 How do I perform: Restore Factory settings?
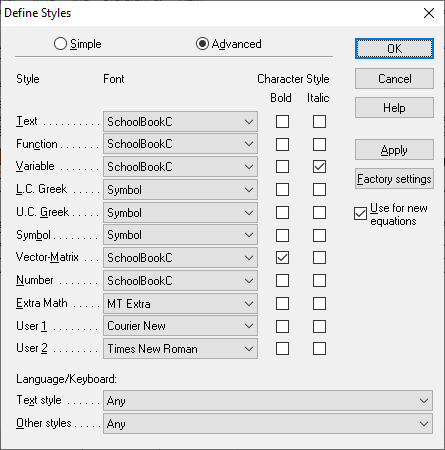coord(394,179)
